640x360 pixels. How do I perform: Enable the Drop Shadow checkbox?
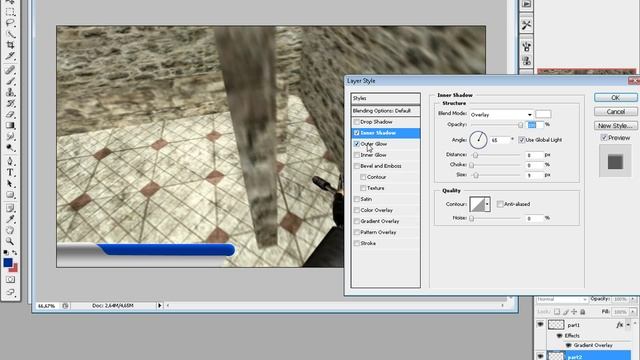(357, 122)
